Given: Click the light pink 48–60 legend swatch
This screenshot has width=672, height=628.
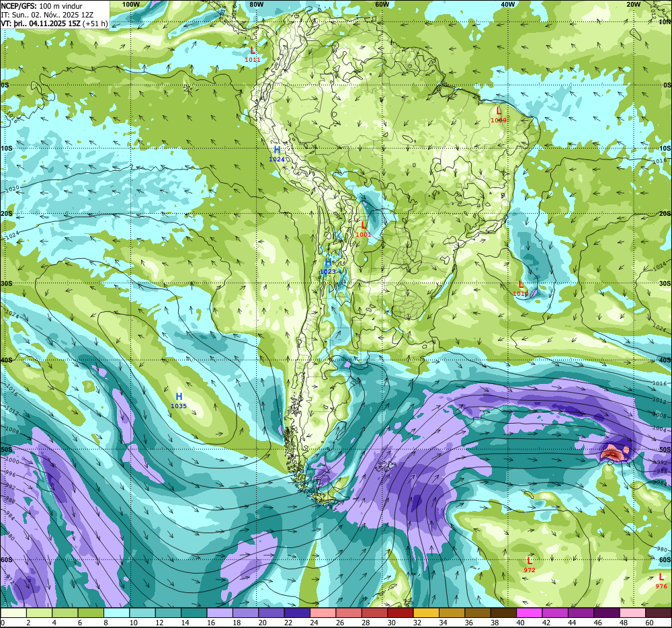Looking at the screenshot, I should (x=632, y=613).
